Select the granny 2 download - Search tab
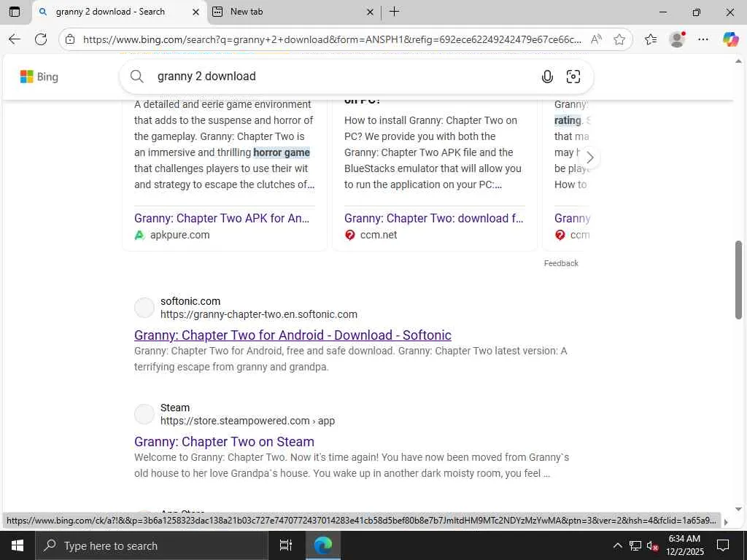 (x=119, y=12)
